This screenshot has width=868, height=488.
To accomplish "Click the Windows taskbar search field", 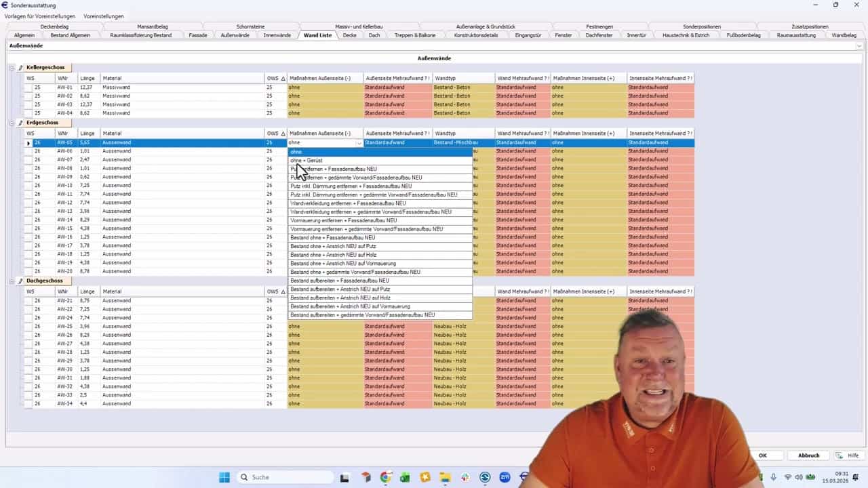I will click(x=285, y=477).
